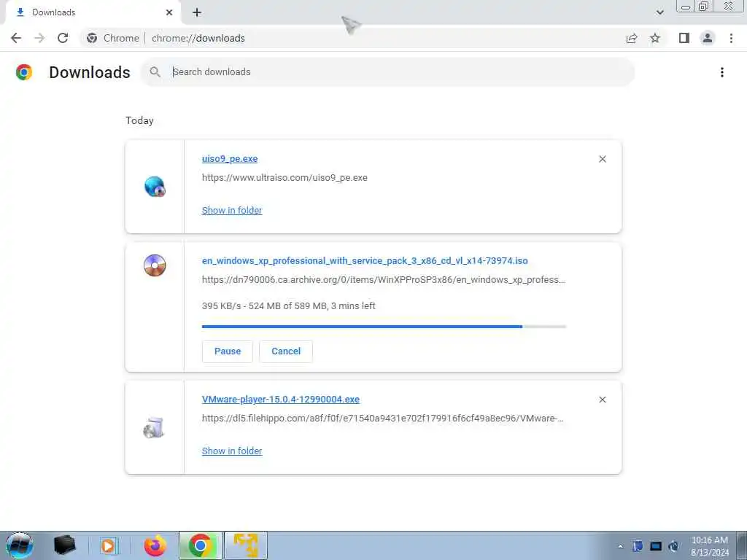Open the black box taskbar application

pyautogui.click(x=64, y=545)
